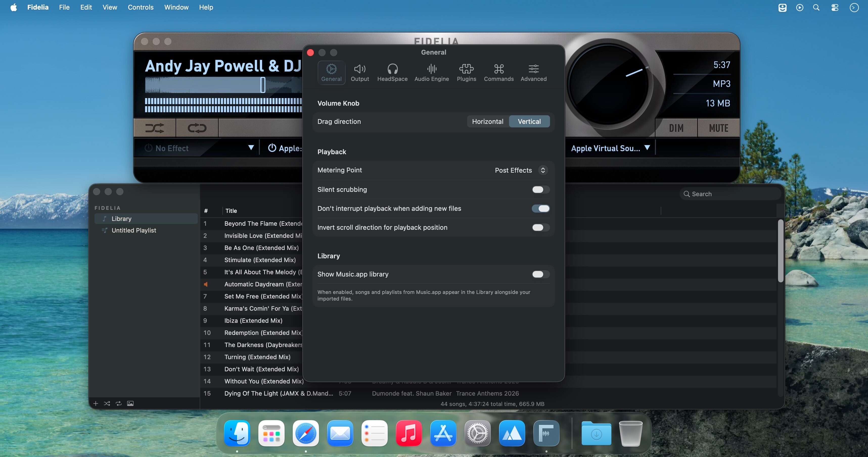Open Mail from the Dock
Screen dimensions: 868x457
[x=340, y=433]
